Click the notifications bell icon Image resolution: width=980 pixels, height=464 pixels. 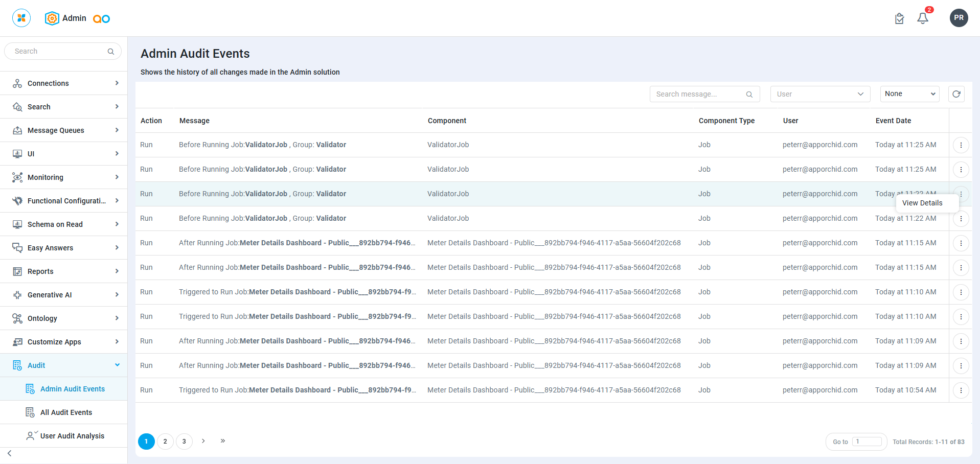coord(922,18)
